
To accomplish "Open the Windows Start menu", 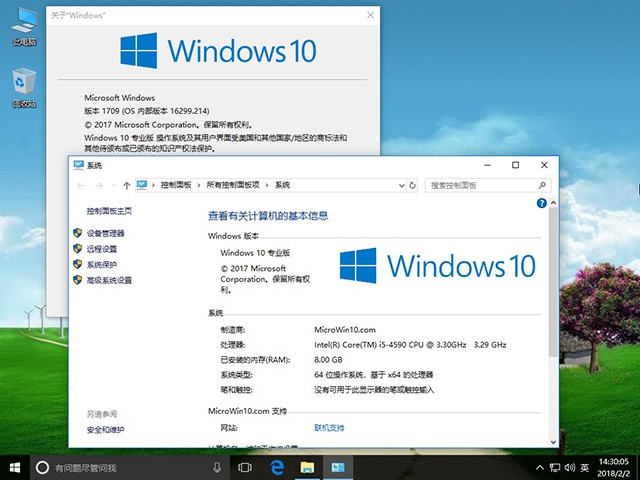I will [15, 467].
